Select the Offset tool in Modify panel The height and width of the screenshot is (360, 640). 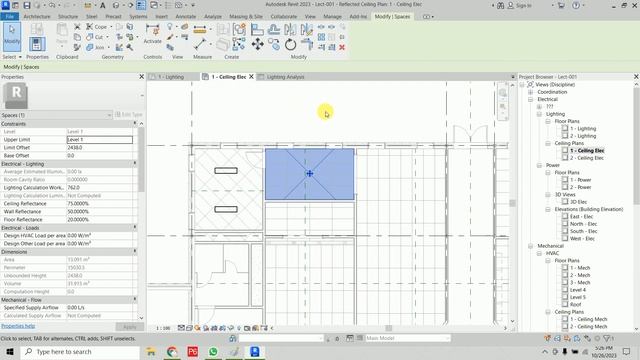[274, 29]
